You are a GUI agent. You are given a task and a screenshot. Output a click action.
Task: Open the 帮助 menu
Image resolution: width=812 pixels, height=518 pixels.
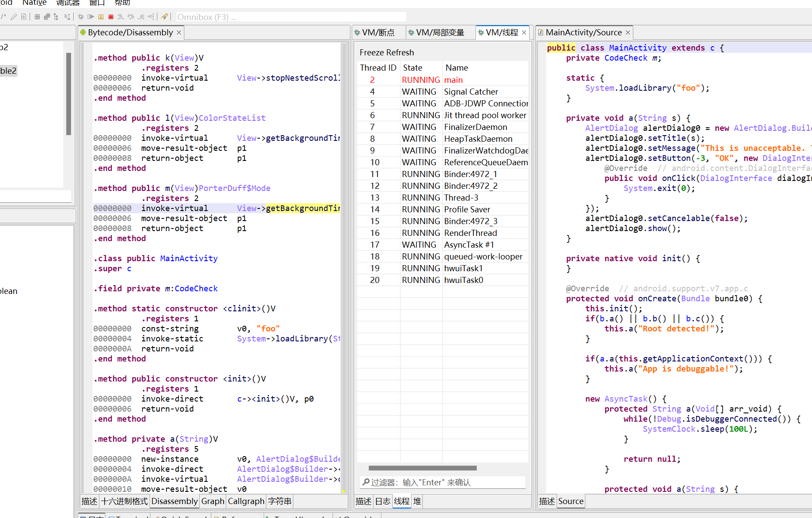(122, 3)
